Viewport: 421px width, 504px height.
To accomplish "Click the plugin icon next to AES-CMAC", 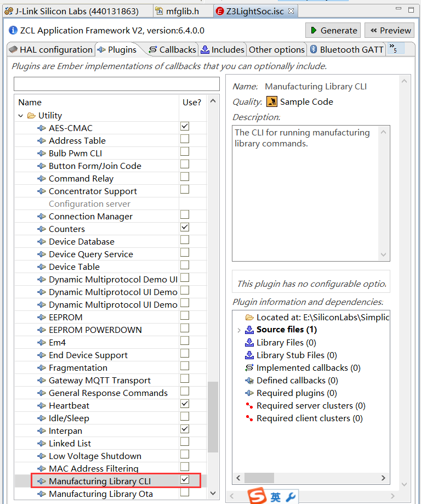I will [x=42, y=128].
